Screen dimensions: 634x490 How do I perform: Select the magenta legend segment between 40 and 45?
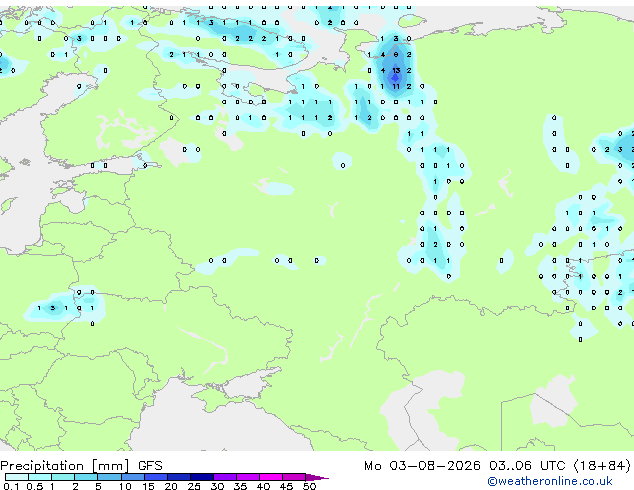click(x=271, y=477)
